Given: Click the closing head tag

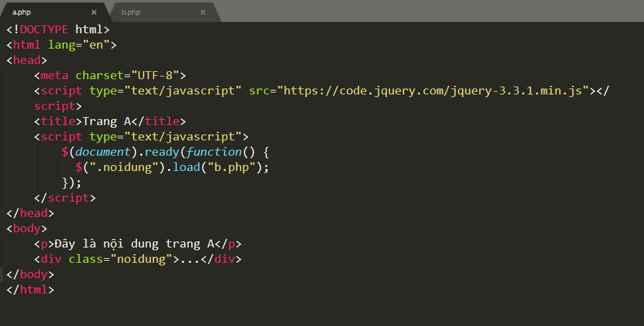Looking at the screenshot, I should pyautogui.click(x=30, y=213).
